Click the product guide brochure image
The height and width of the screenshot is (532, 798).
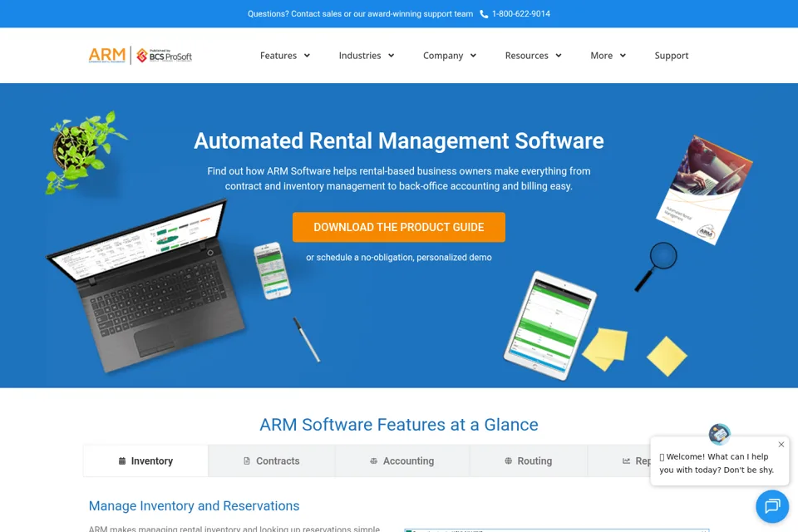pyautogui.click(x=704, y=190)
